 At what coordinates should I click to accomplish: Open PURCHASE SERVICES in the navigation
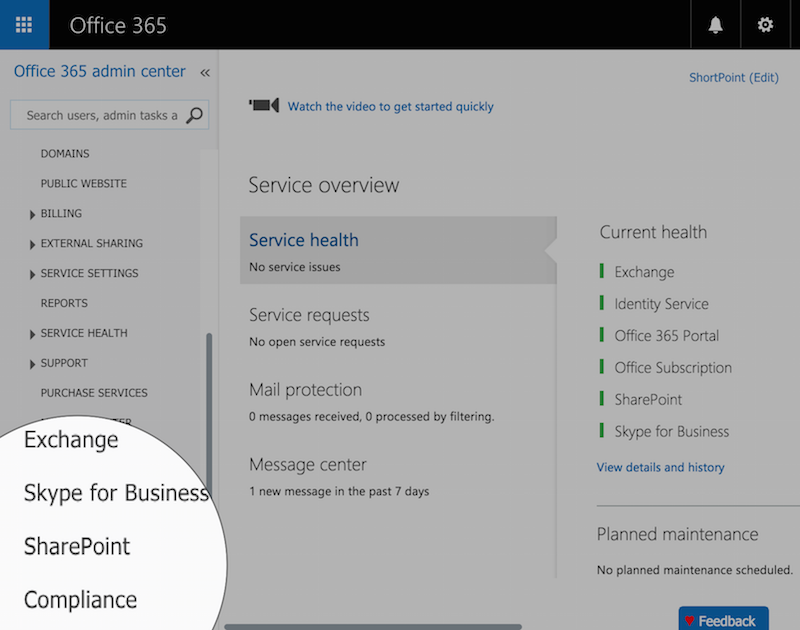click(94, 393)
